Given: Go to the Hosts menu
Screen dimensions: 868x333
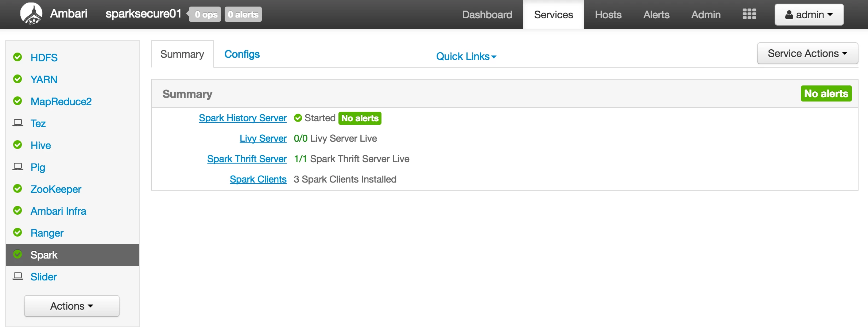Looking at the screenshot, I should (608, 15).
